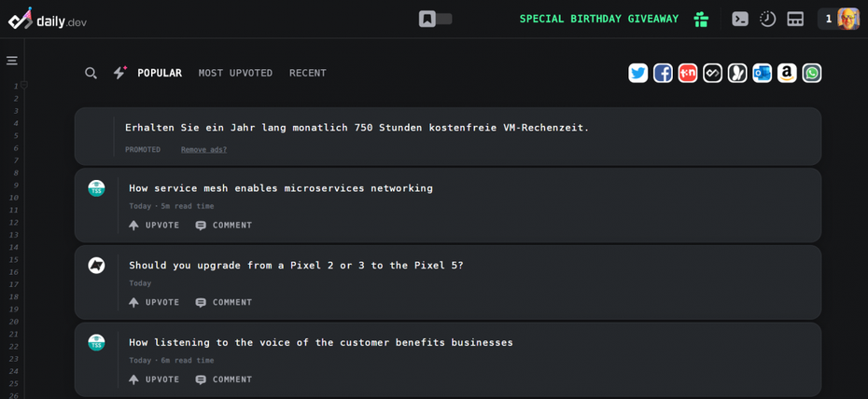The height and width of the screenshot is (399, 868).
Task: Open the Facebook shortcut icon
Action: 664,73
